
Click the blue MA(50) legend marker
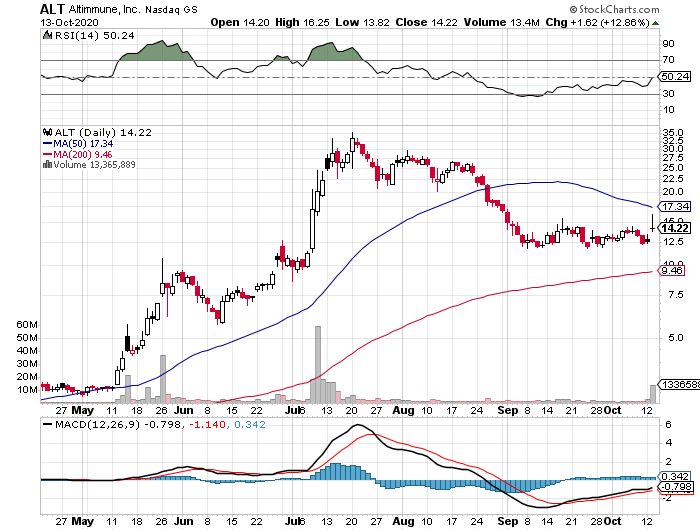[x=46, y=144]
